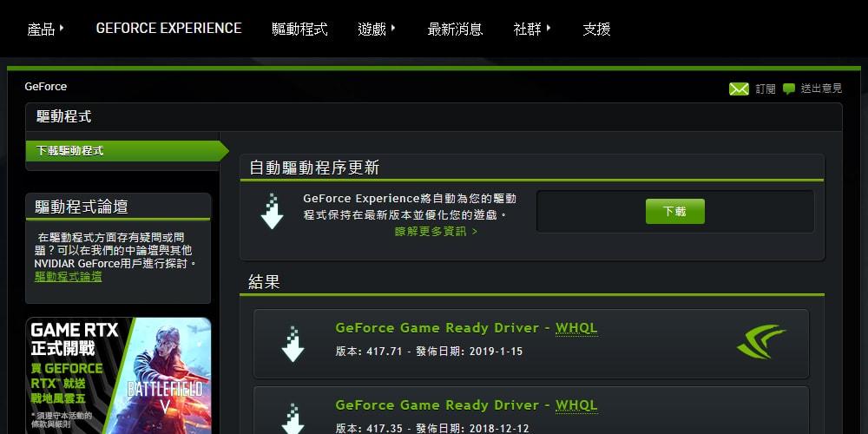
Task: Expand the 遊戲 menu arrow
Action: 392,28
